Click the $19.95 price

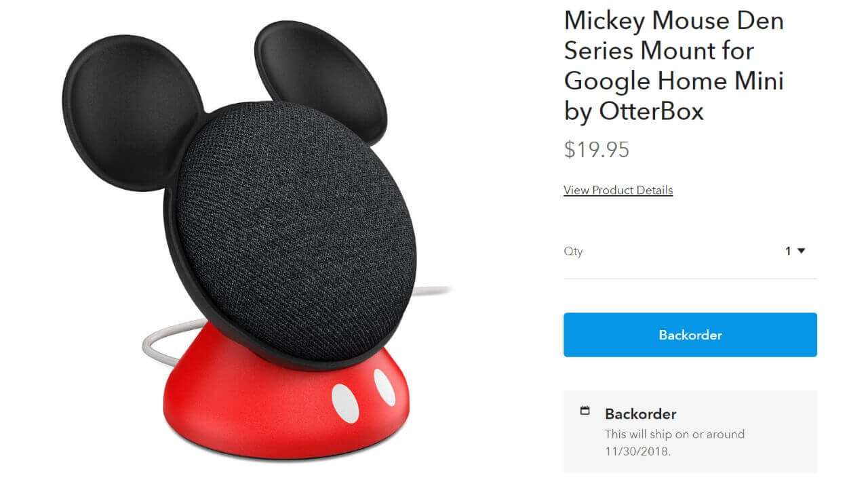click(x=597, y=149)
